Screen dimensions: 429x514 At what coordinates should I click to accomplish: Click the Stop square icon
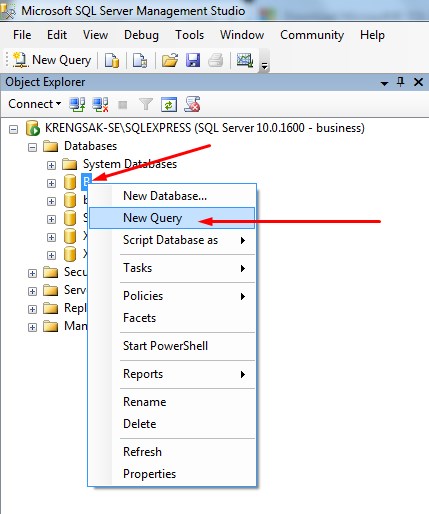(x=123, y=105)
